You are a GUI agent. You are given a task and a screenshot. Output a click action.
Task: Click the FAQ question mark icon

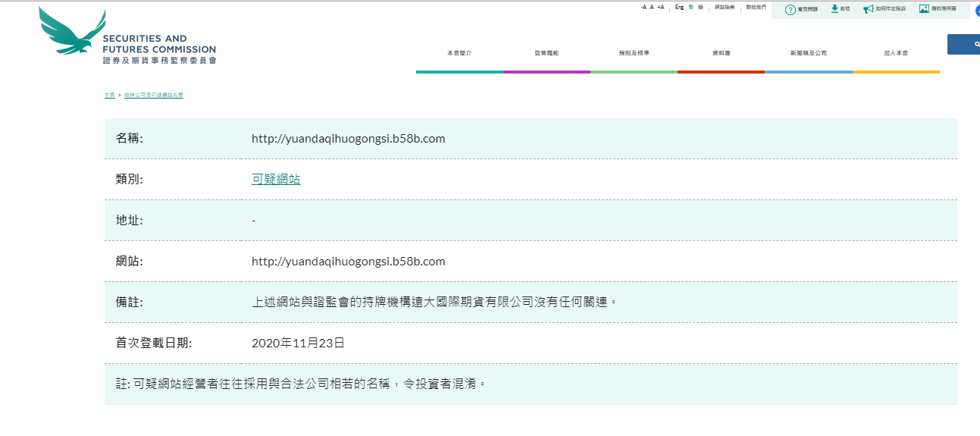pos(791,9)
